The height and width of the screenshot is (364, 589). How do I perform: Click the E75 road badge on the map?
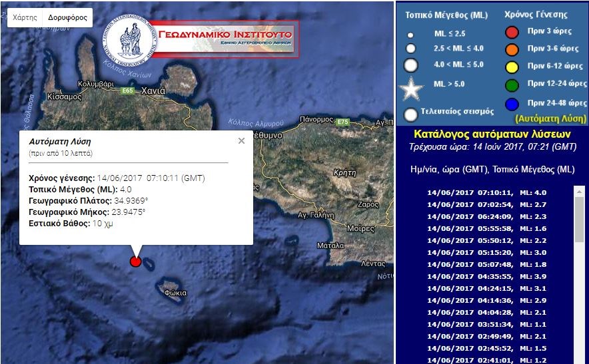[343, 122]
